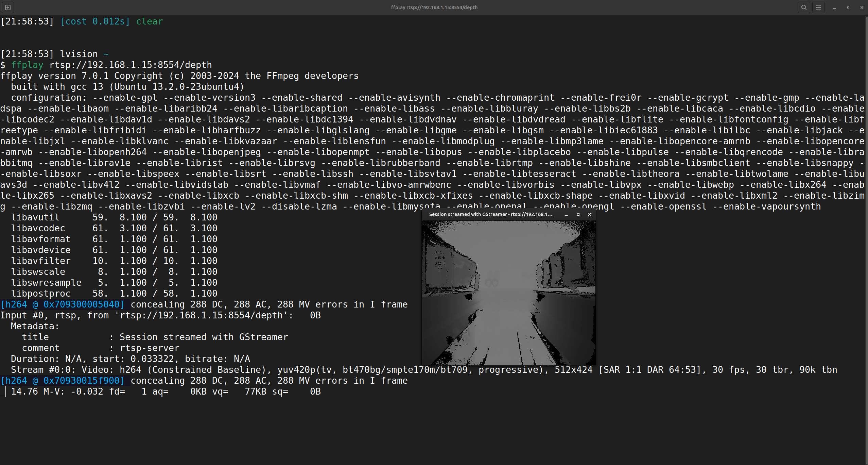Minimize the GStreamer video window
Screen dimensions: 868x465
tap(567, 214)
